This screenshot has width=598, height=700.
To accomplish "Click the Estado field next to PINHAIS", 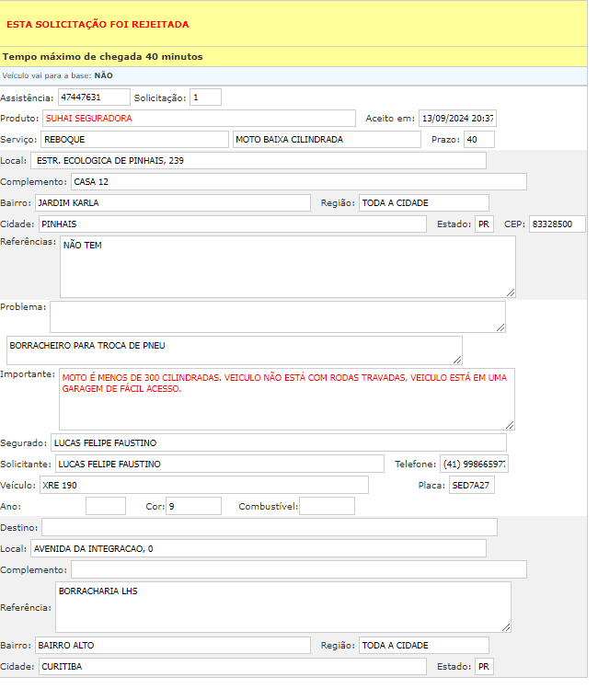I will pos(485,224).
